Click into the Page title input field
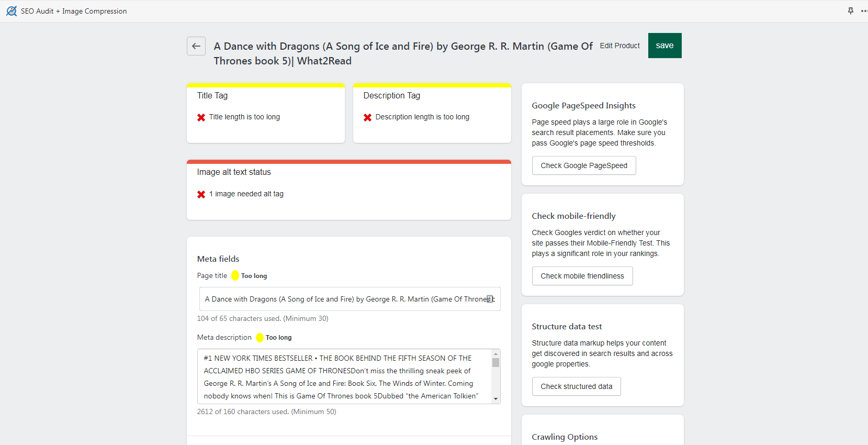868x445 pixels. tap(350, 299)
